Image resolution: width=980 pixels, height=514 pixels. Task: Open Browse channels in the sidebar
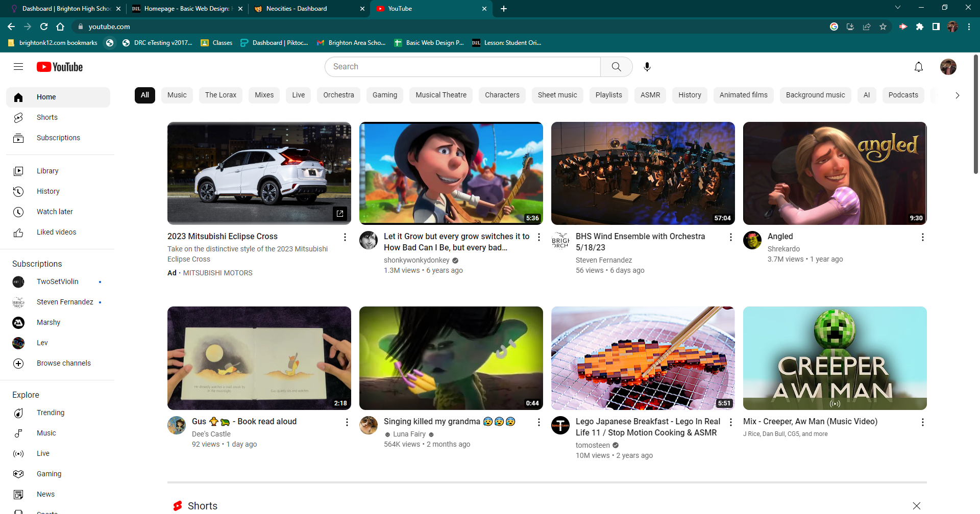58,363
